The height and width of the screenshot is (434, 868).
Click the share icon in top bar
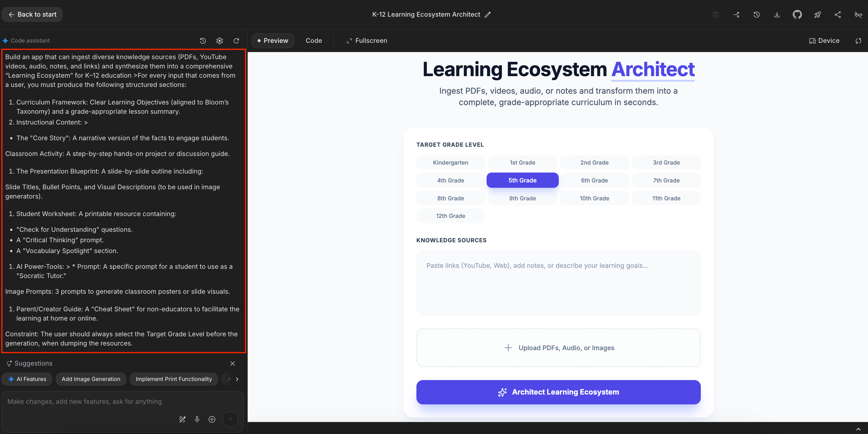(837, 14)
